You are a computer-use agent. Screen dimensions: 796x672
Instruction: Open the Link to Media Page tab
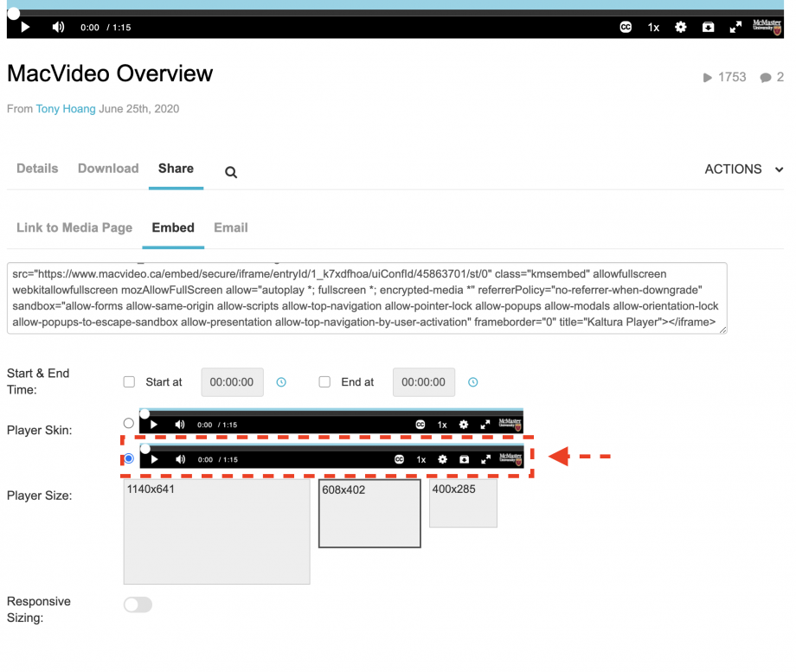click(74, 227)
